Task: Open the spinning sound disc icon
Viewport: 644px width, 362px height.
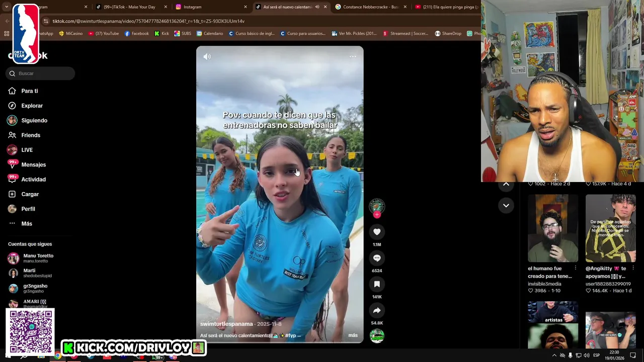Action: pyautogui.click(x=377, y=336)
